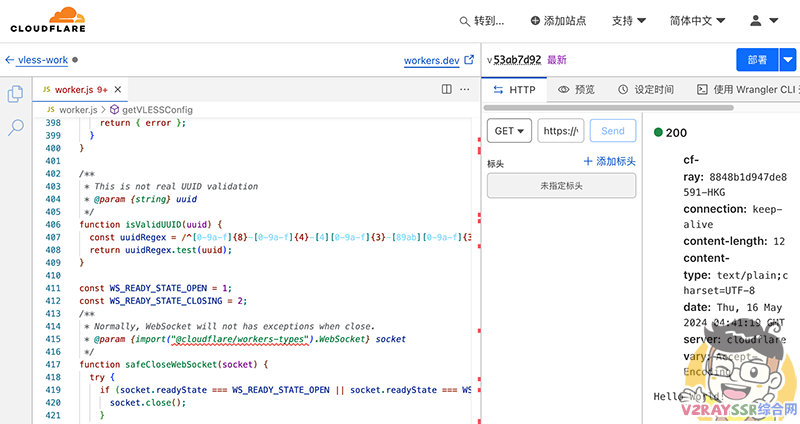Open the Search magnifier in editor sidebar

point(16,127)
